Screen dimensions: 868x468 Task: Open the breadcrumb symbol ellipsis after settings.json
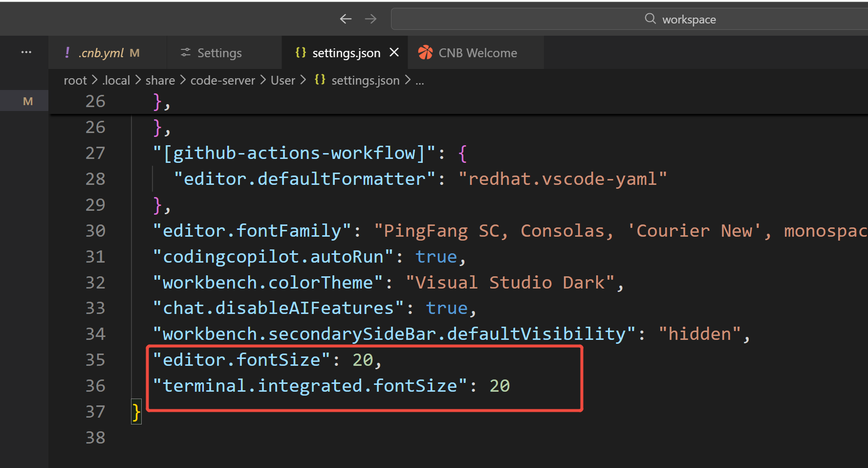coord(420,81)
